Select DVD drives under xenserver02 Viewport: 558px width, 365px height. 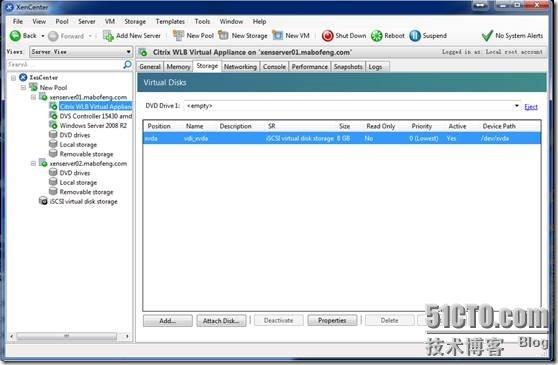click(75, 173)
